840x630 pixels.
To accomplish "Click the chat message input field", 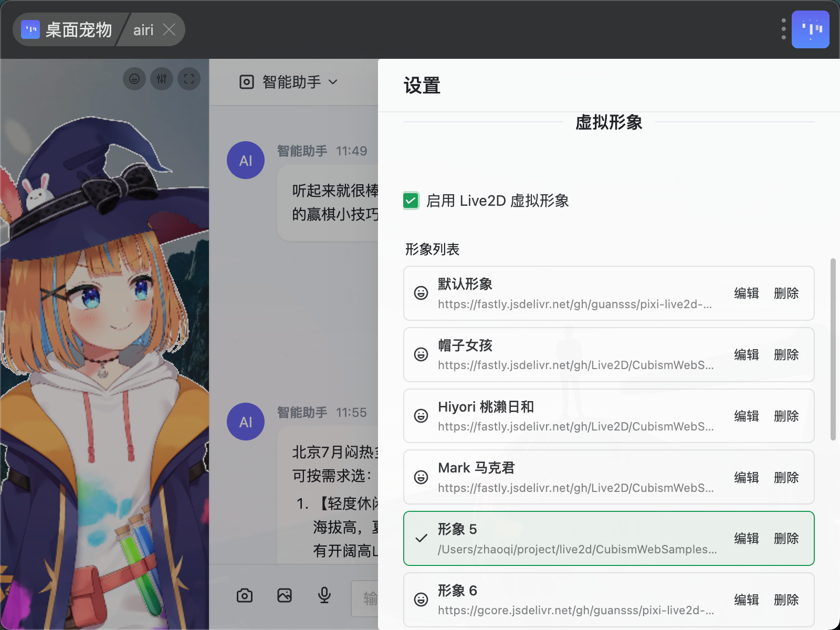I will (x=364, y=598).
